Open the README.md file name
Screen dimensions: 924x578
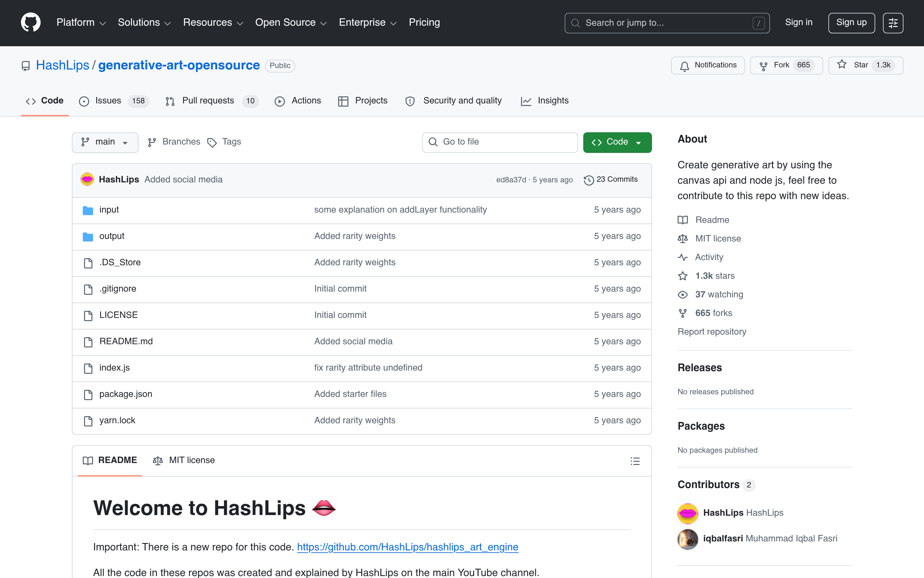[126, 341]
